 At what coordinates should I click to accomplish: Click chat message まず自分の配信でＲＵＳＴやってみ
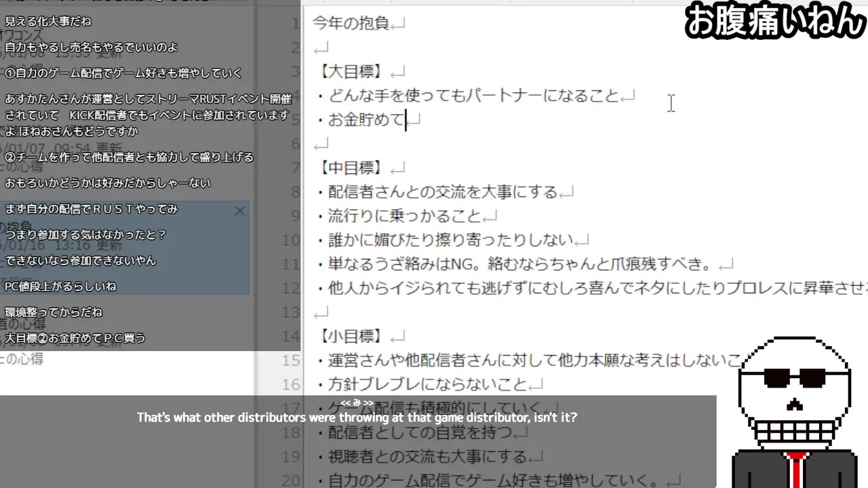92,209
